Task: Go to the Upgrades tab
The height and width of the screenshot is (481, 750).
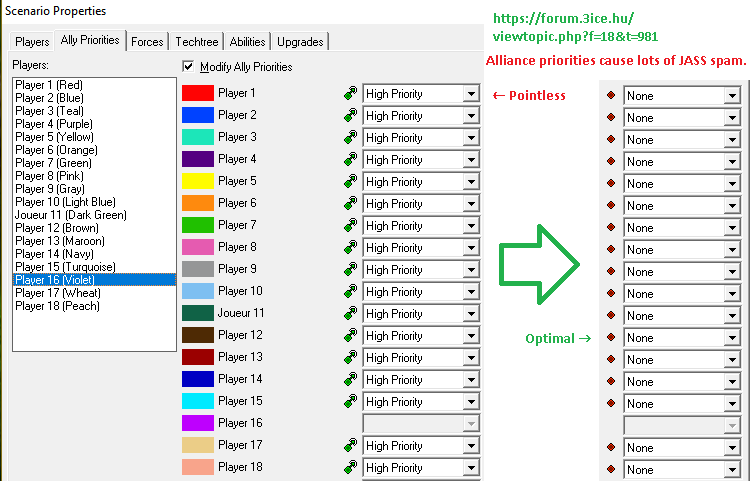Action: (x=300, y=42)
